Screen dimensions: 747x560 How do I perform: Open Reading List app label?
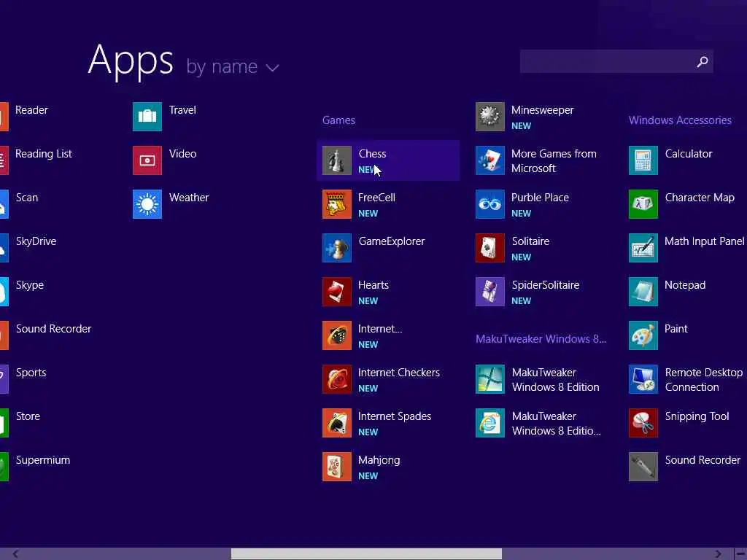[43, 154]
